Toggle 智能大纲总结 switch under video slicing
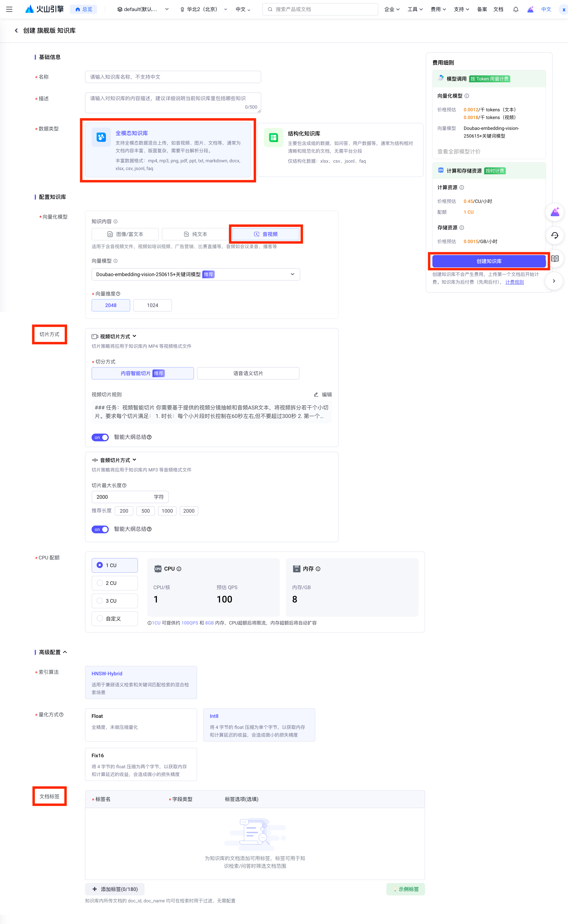Image resolution: width=568 pixels, height=924 pixels. point(100,437)
